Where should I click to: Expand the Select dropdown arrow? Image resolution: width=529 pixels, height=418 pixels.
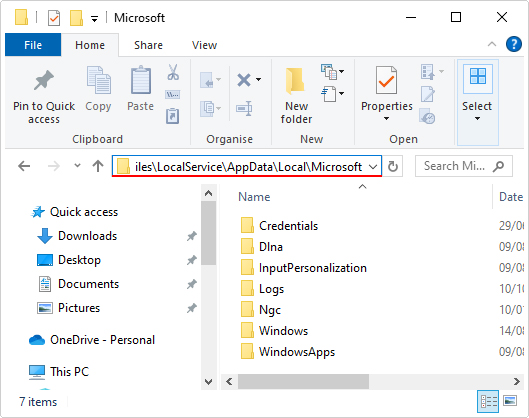[477, 118]
